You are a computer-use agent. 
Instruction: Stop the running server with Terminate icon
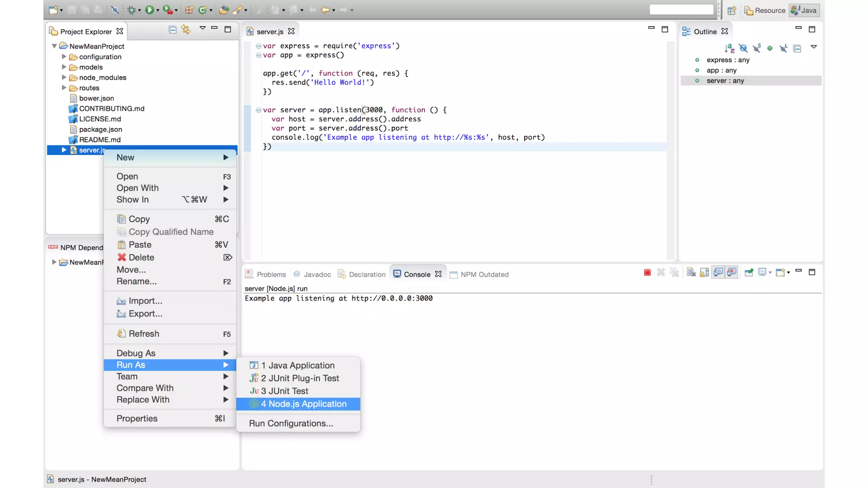pyautogui.click(x=647, y=272)
